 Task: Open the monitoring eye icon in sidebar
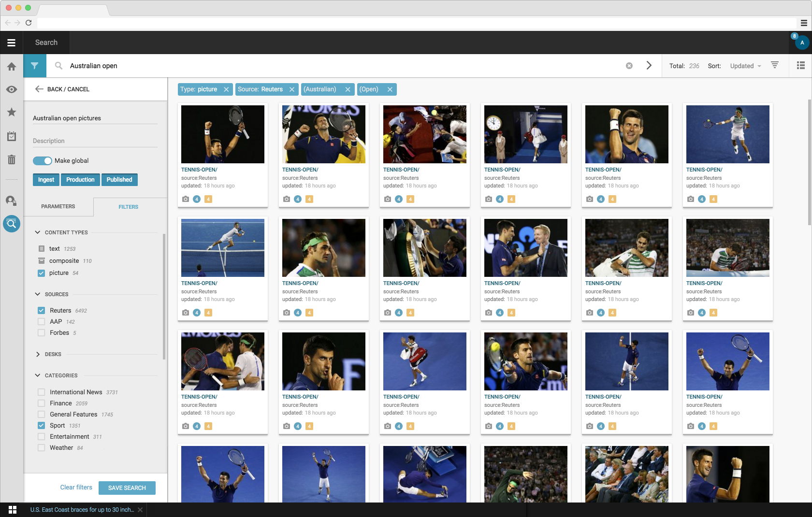[x=12, y=89]
